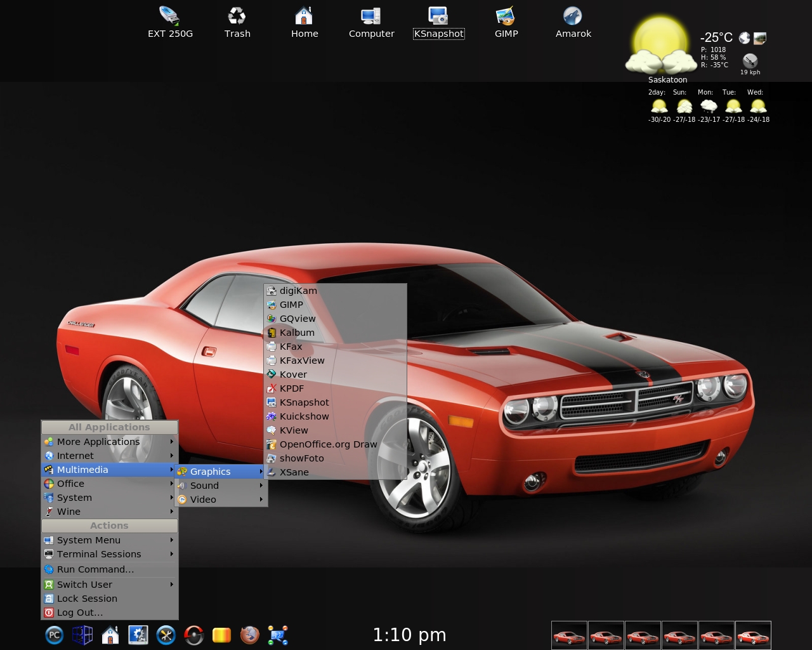Image resolution: width=812 pixels, height=650 pixels.
Task: Click the red and black circular panel icon
Action: tap(194, 635)
